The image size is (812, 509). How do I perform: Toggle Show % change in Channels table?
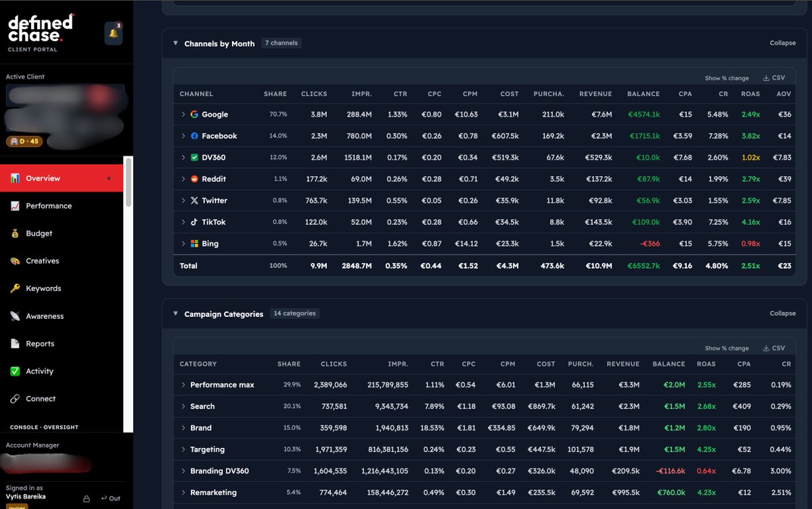coord(727,79)
